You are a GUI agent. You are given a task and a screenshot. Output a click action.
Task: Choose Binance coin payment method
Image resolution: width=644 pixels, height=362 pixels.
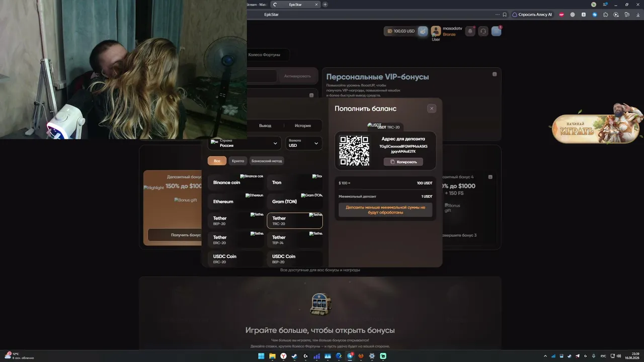235,183
